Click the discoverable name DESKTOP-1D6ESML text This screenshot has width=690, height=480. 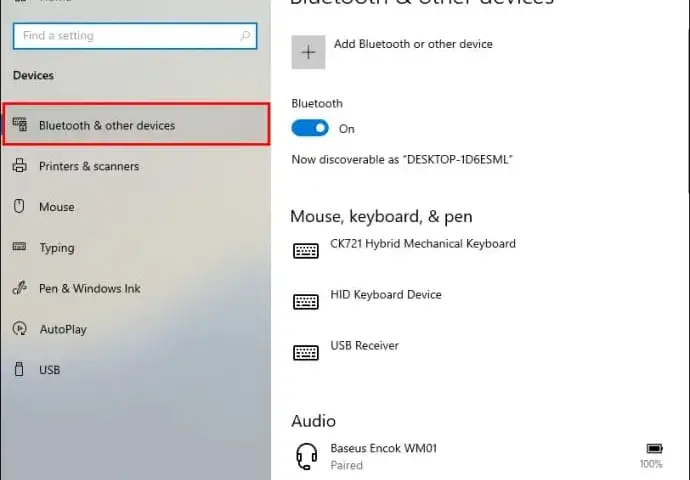(458, 159)
